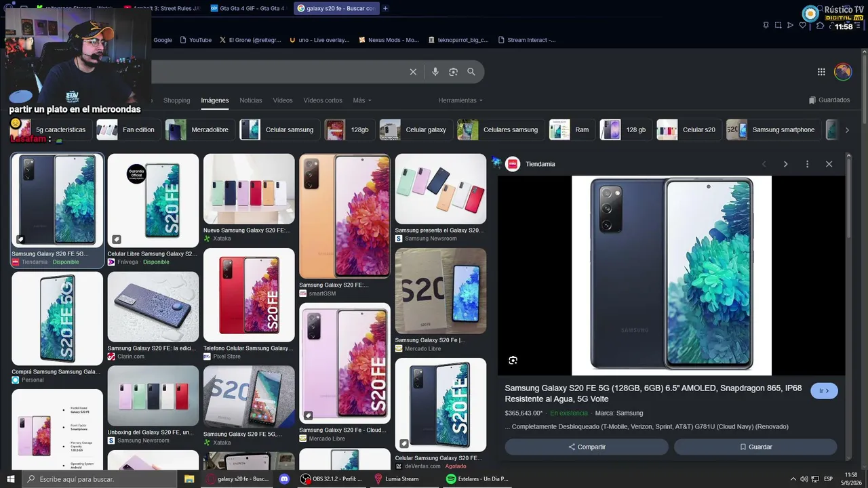Apply the Ram filter chip
The width and height of the screenshot is (868, 488).
572,129
